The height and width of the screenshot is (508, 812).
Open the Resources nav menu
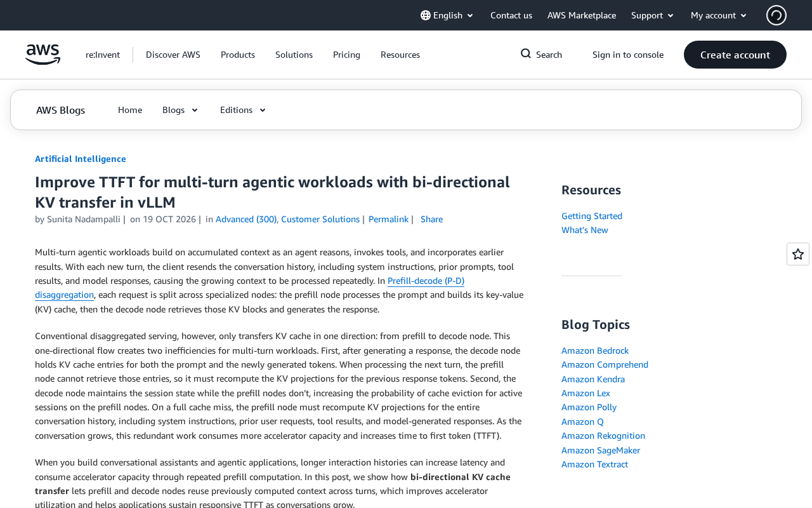400,55
